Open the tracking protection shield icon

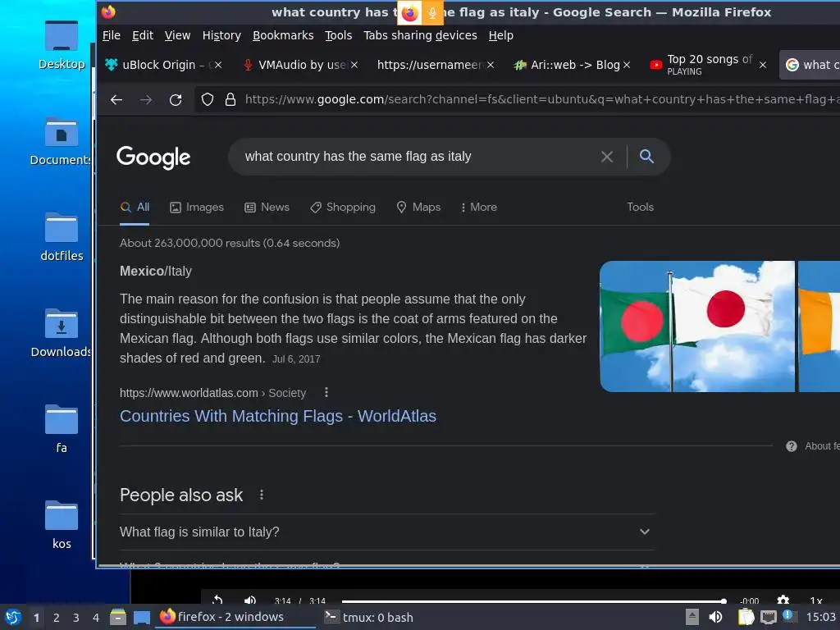coord(208,99)
